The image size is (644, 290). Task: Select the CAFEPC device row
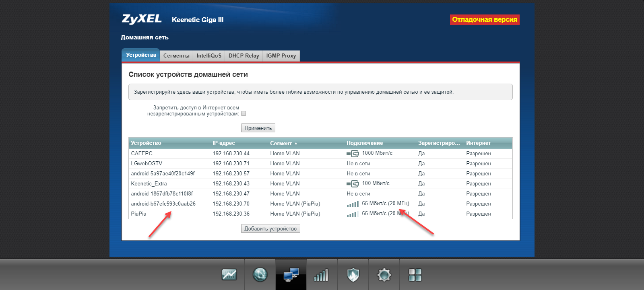pyautogui.click(x=320, y=154)
